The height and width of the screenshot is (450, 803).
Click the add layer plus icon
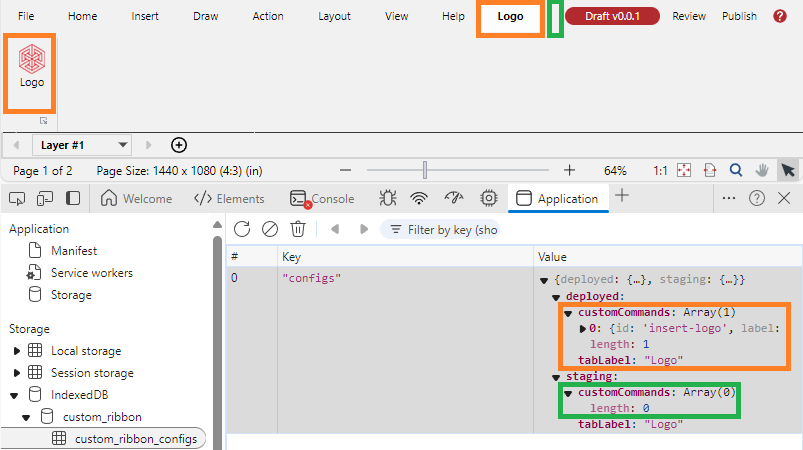[x=179, y=145]
